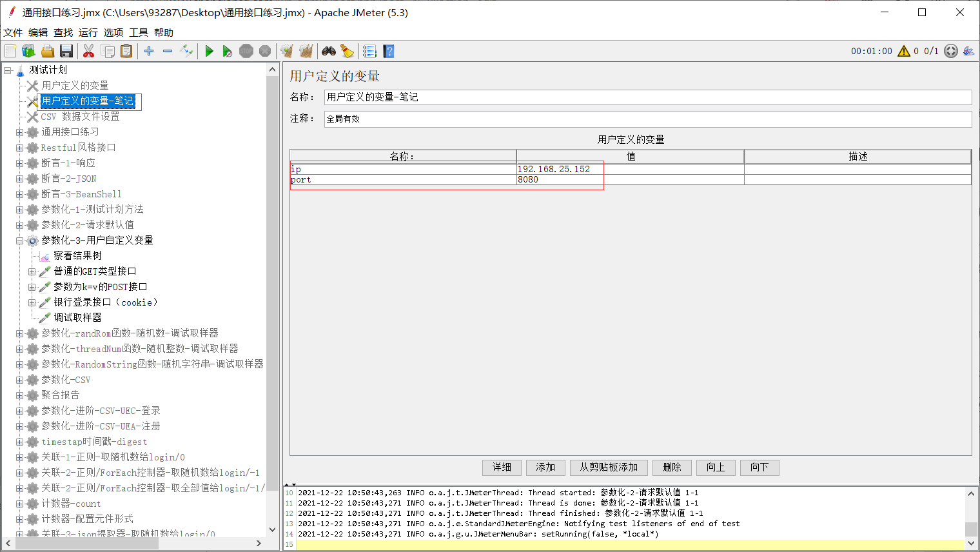Select the ip variable value cell
The width and height of the screenshot is (980, 552).
pos(630,170)
